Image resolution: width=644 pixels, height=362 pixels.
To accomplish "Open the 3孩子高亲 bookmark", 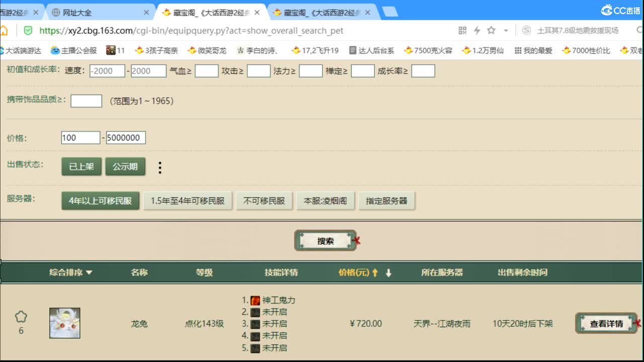I will (156, 50).
